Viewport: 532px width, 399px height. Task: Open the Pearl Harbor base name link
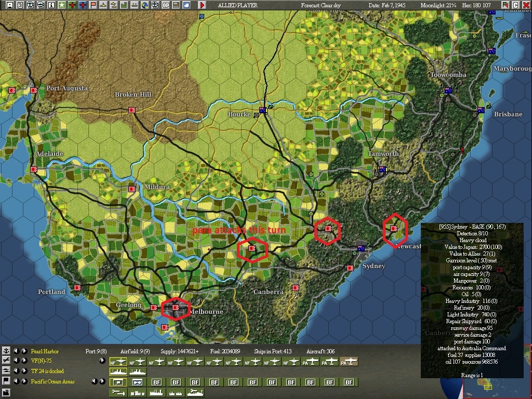[45, 351]
